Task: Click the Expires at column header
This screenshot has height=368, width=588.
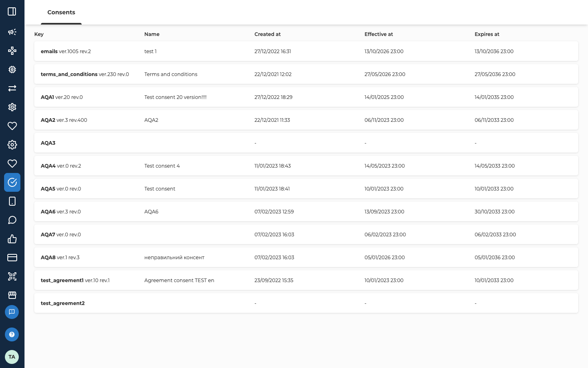Action: point(487,34)
